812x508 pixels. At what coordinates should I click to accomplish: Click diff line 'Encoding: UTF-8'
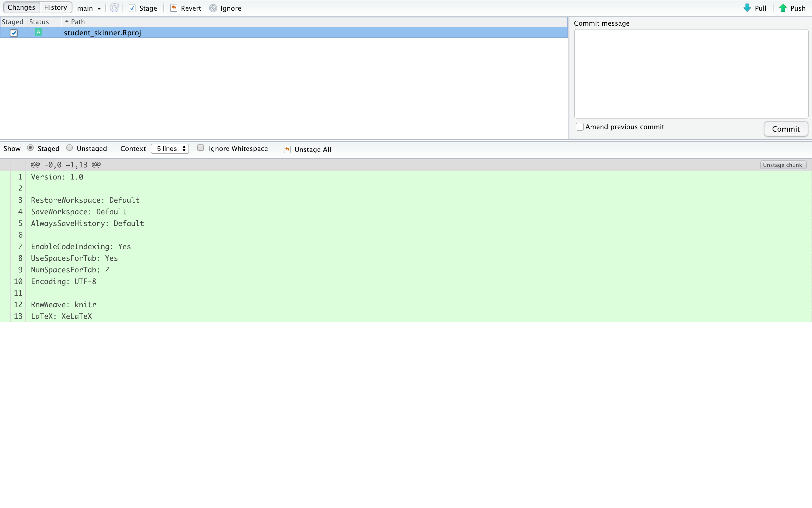pyautogui.click(x=64, y=282)
